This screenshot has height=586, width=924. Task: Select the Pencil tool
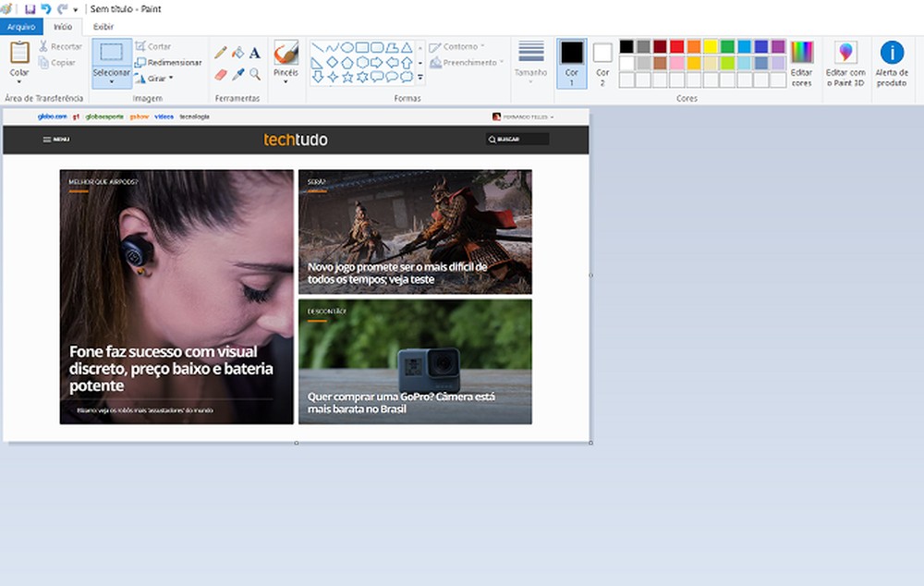(221, 53)
